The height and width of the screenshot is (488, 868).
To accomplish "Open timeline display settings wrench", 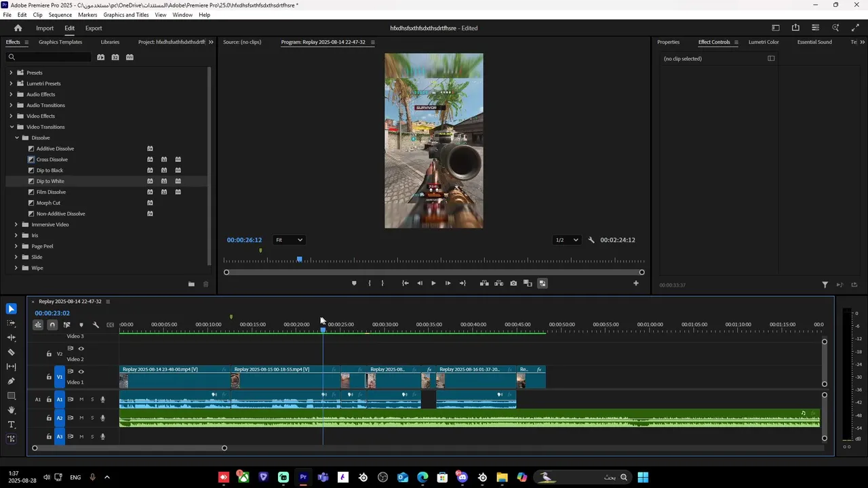I will [96, 325].
